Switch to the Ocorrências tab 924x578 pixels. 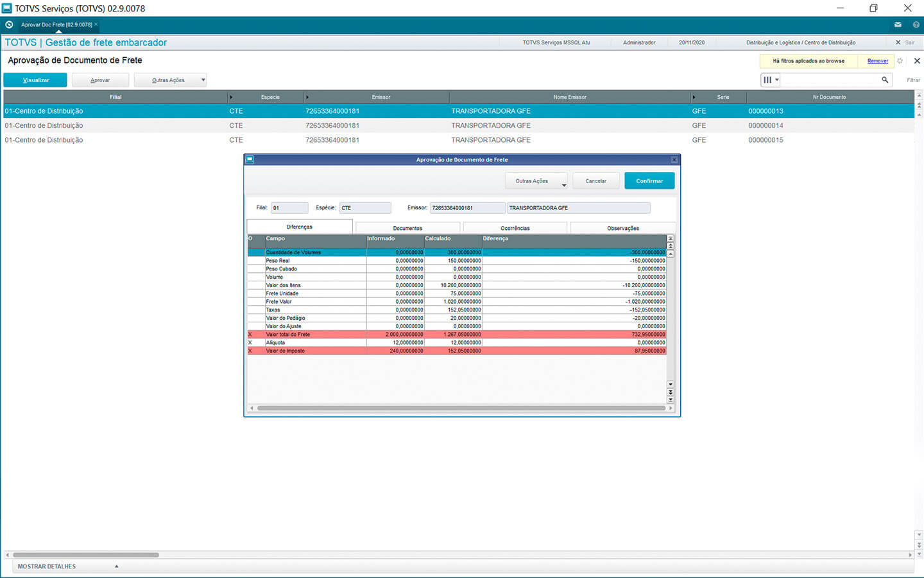pyautogui.click(x=515, y=228)
